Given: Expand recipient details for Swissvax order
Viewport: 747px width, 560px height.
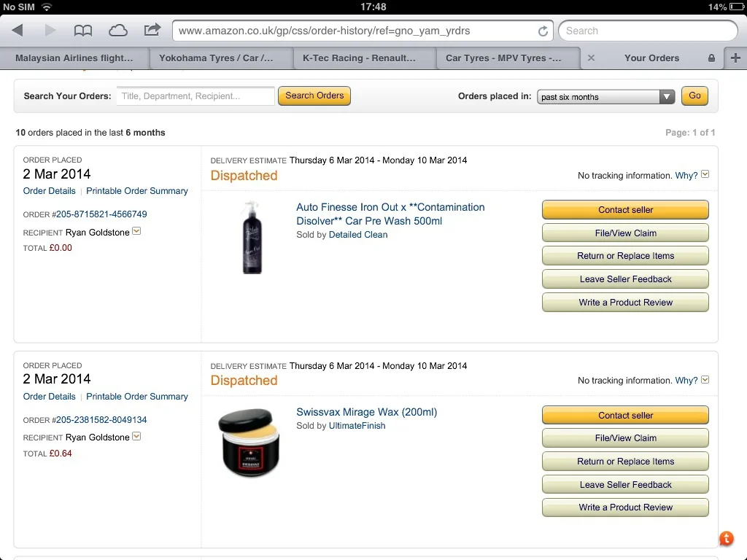Looking at the screenshot, I should pyautogui.click(x=136, y=436).
